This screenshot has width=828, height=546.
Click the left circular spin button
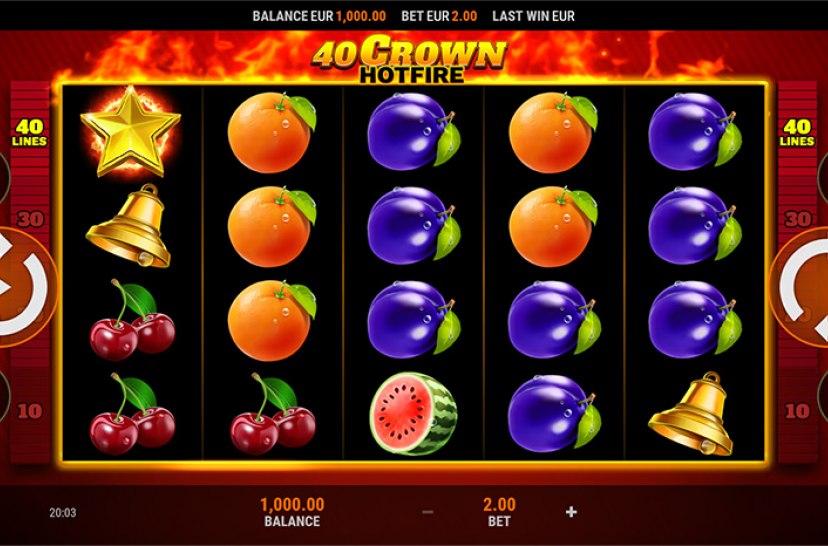click(x=26, y=288)
